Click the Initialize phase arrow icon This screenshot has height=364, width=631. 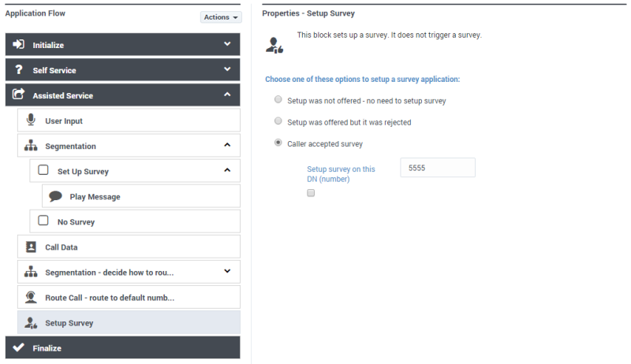19,45
